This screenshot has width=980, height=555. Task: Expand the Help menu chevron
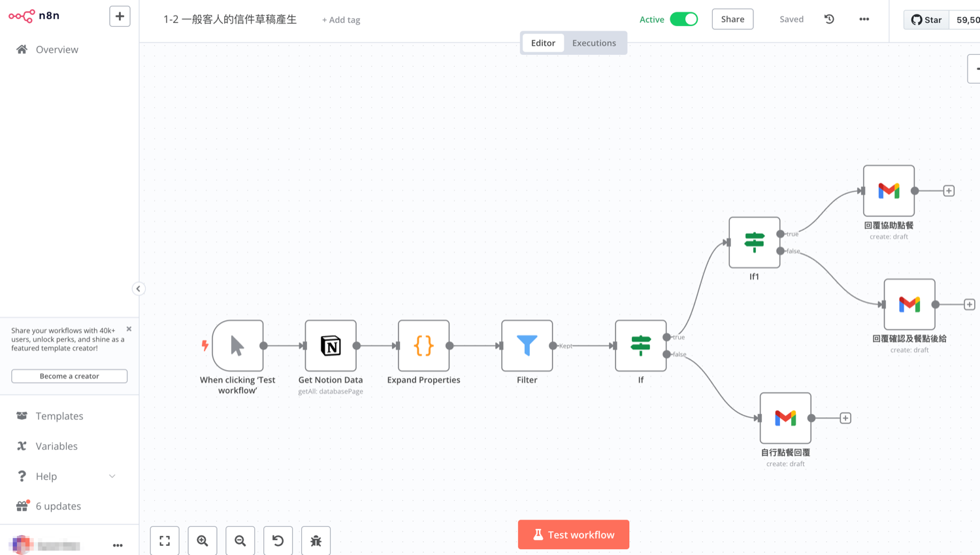[x=112, y=477]
